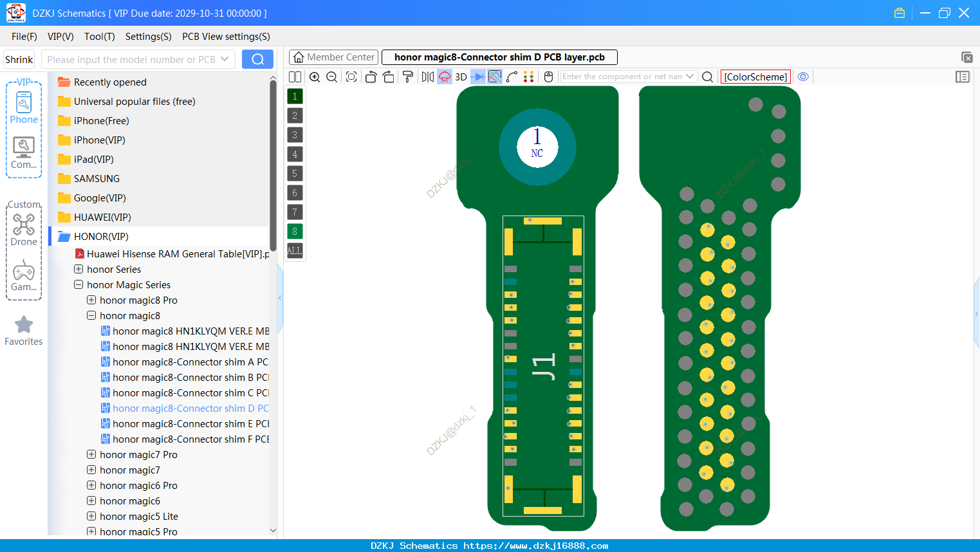This screenshot has width=980, height=552.
Task: Show ALL PCB layers
Action: click(x=295, y=251)
